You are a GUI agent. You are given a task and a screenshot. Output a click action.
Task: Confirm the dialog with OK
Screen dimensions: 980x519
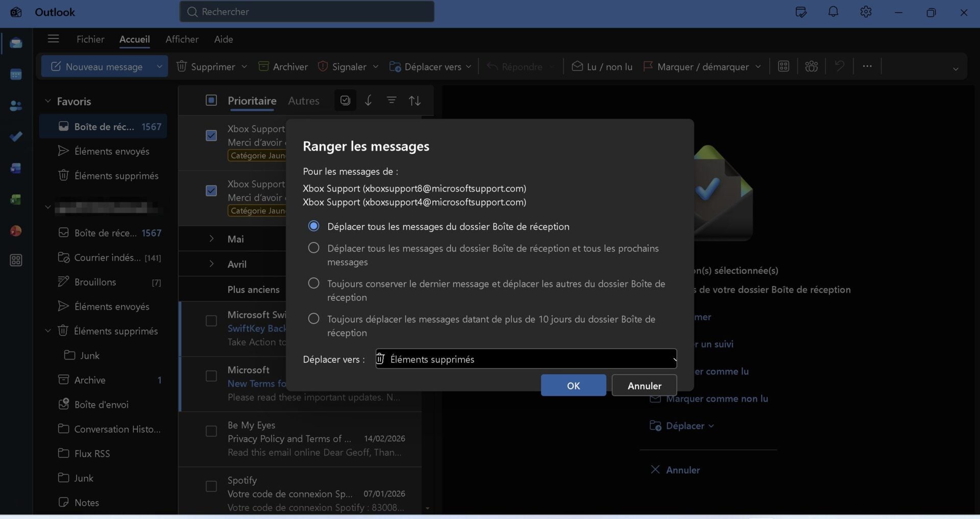pos(574,385)
